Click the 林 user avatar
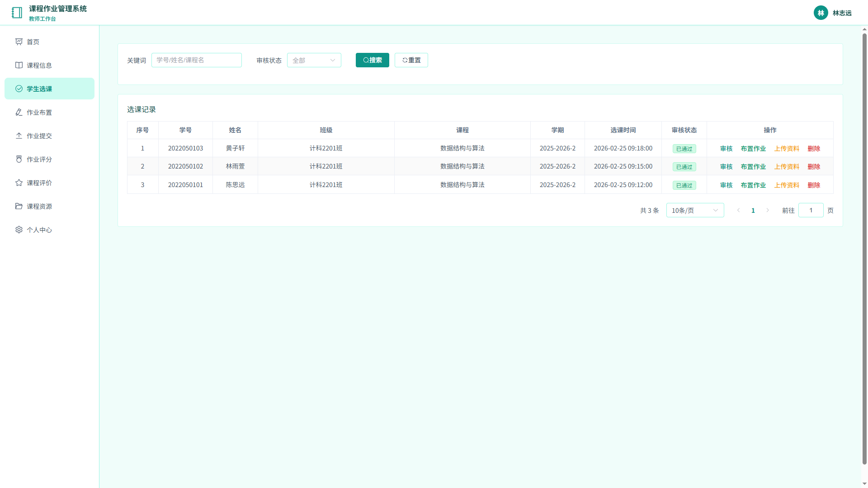The height and width of the screenshot is (488, 868). click(821, 13)
